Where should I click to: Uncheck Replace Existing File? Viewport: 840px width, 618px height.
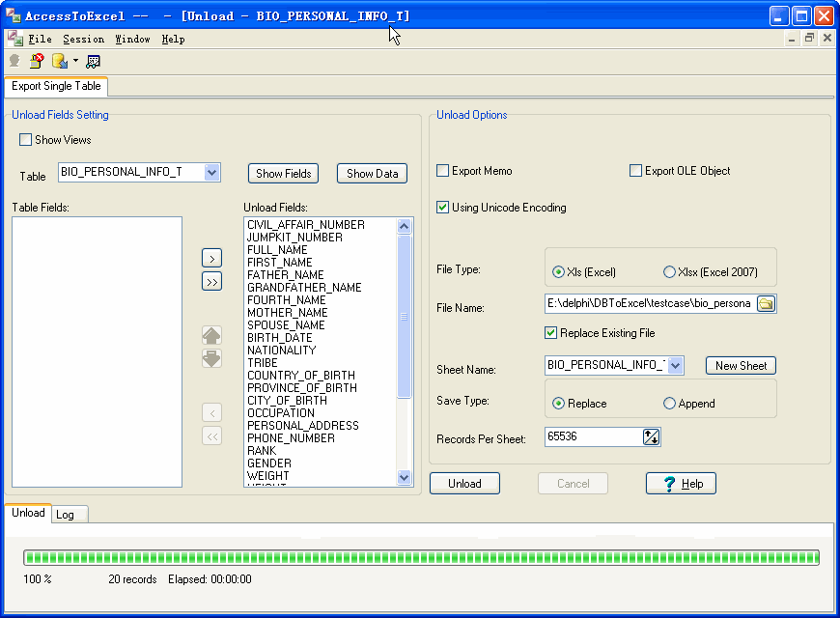(550, 333)
